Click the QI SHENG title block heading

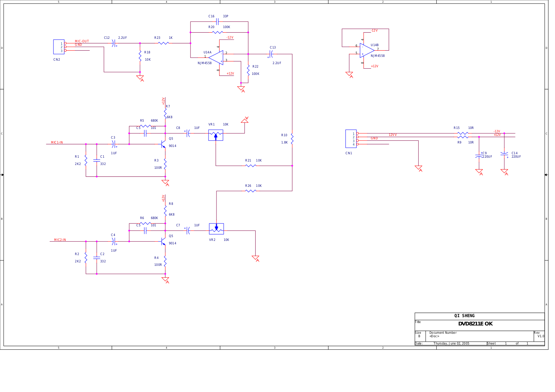point(464,316)
